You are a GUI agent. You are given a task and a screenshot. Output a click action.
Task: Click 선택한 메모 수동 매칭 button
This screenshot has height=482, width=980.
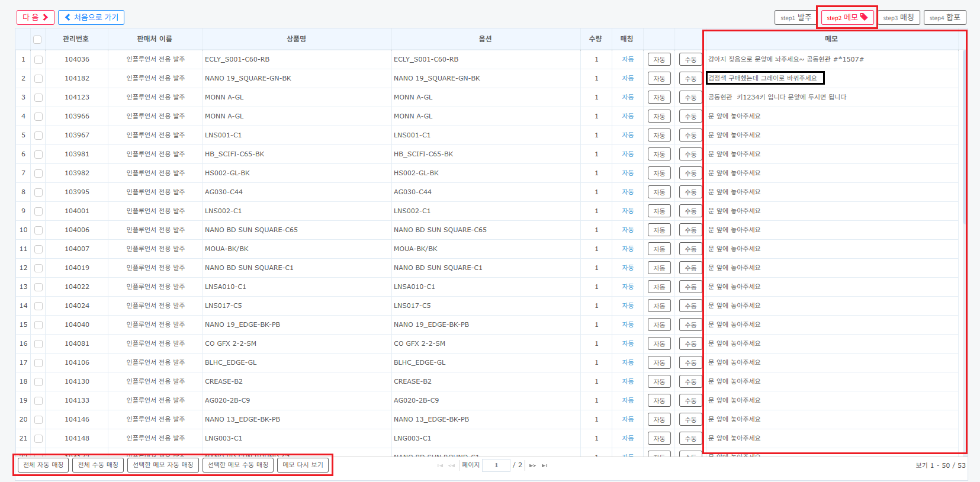click(x=238, y=465)
